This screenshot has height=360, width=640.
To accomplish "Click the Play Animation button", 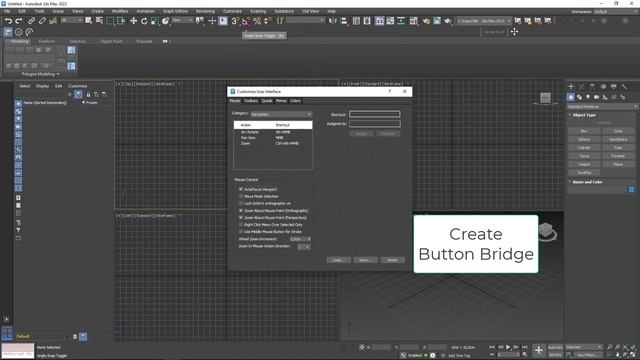I will [x=508, y=347].
